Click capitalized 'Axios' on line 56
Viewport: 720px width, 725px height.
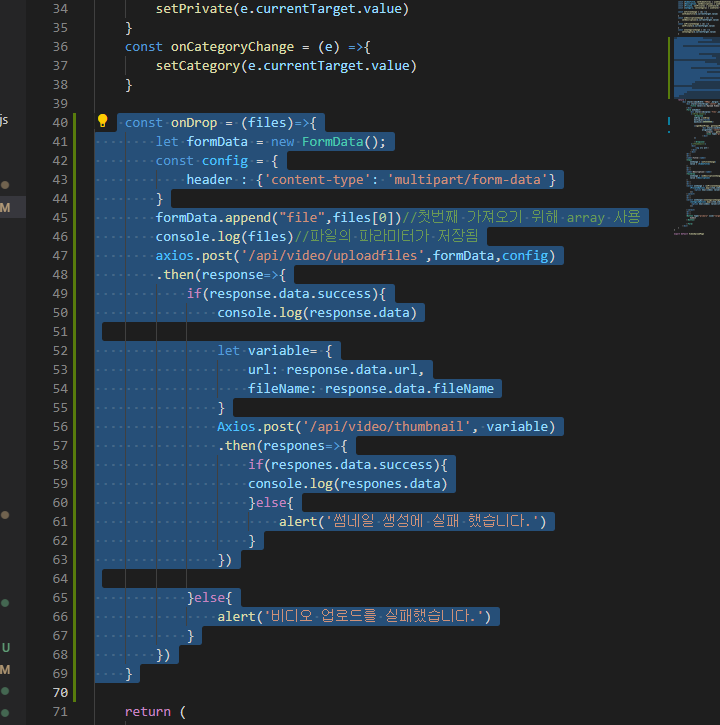(236, 426)
